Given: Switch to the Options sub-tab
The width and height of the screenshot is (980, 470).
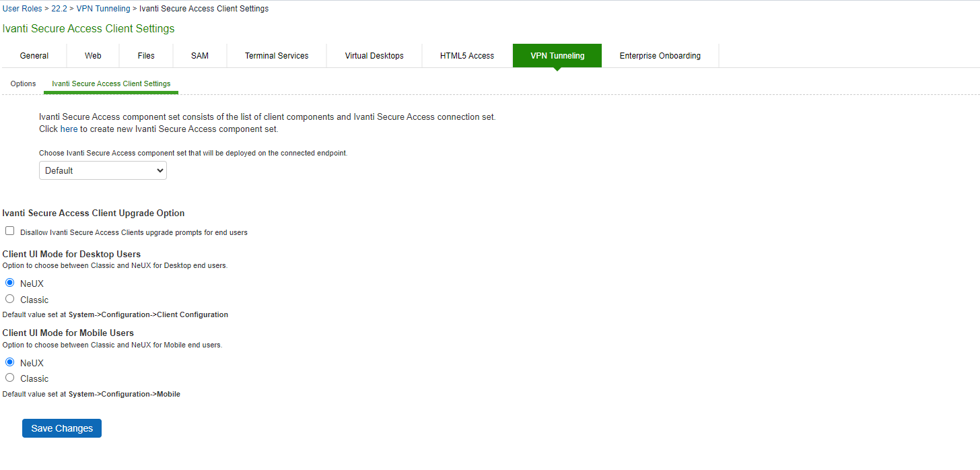Looking at the screenshot, I should 23,83.
